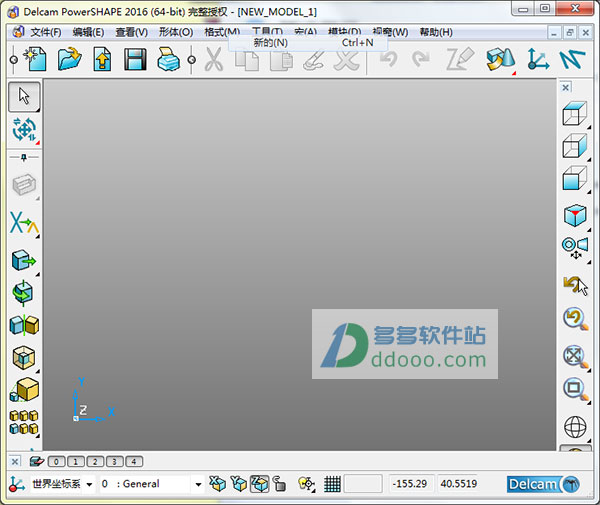Toggle the Z principal plane button
This screenshot has width=600, height=505.
pyautogui.click(x=260, y=484)
